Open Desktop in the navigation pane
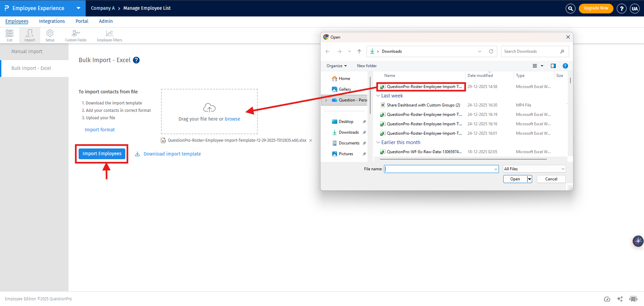 pyautogui.click(x=346, y=122)
